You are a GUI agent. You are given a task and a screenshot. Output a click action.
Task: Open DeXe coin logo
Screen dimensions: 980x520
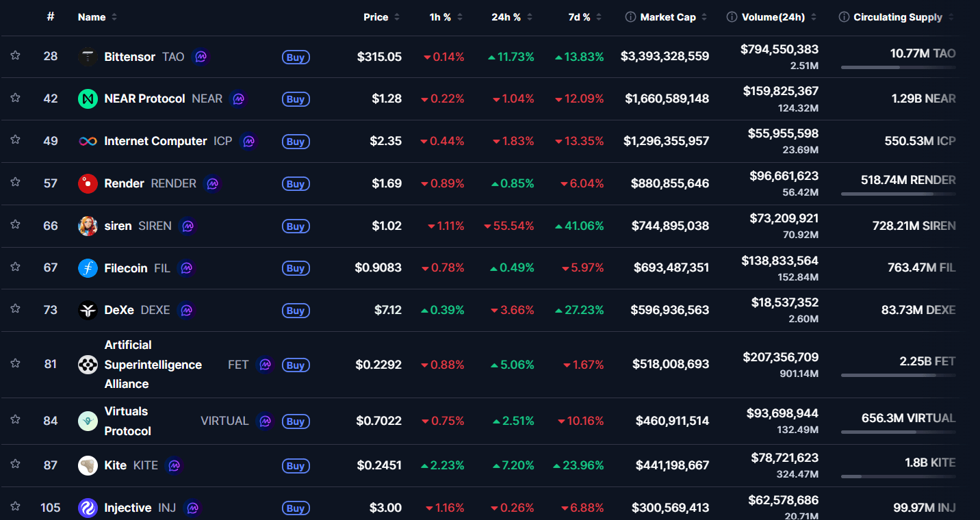point(88,311)
